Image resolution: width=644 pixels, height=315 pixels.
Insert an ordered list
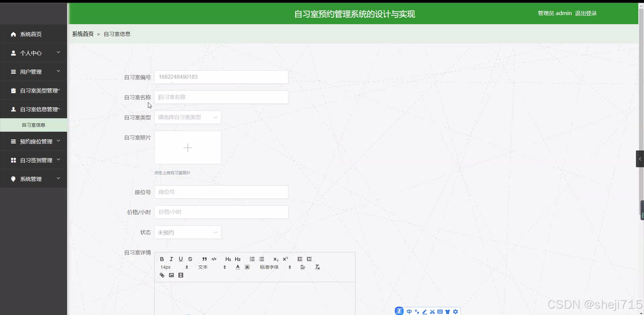click(x=252, y=259)
